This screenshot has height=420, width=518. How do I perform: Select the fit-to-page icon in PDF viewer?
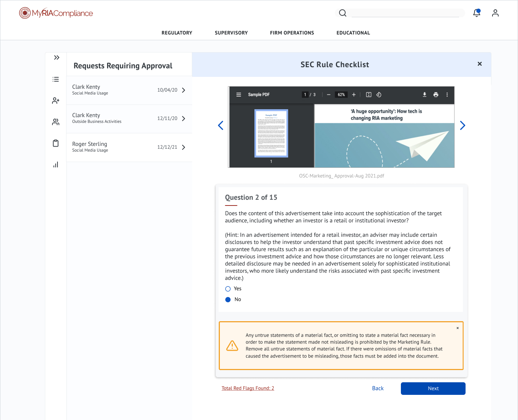click(x=368, y=94)
